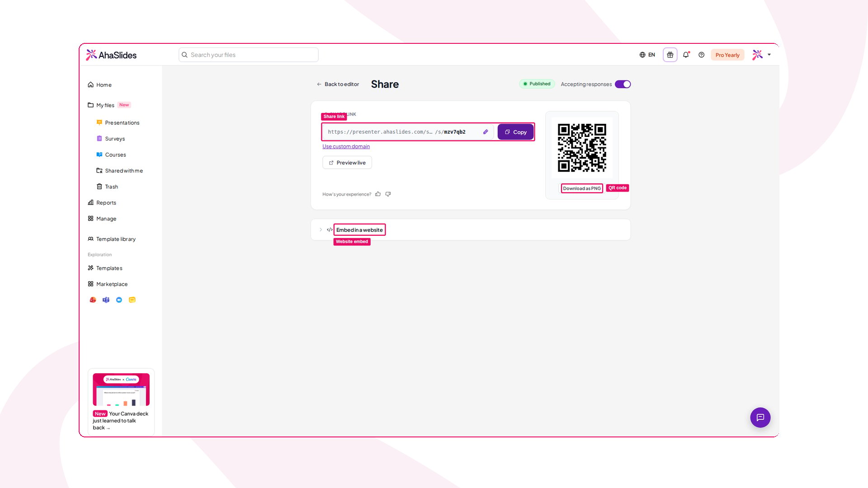The image size is (868, 488).
Task: Click the help question mark icon
Action: coord(701,55)
